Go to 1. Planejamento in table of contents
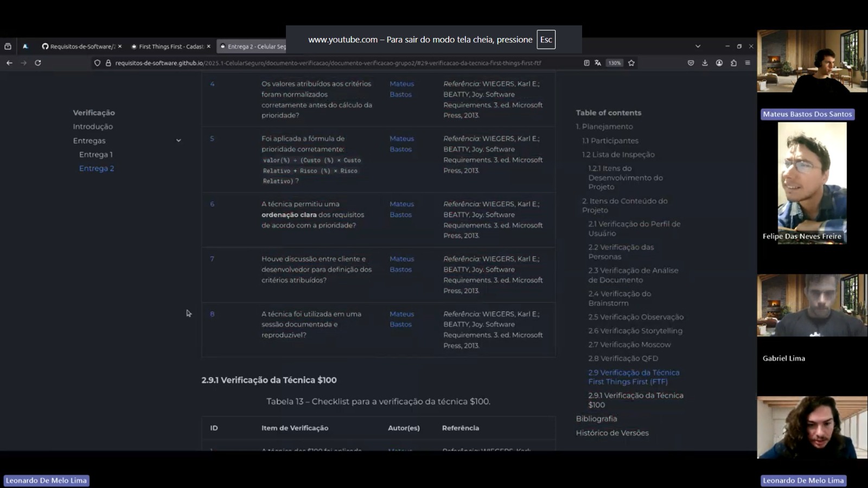This screenshot has width=868, height=488. [x=604, y=126]
